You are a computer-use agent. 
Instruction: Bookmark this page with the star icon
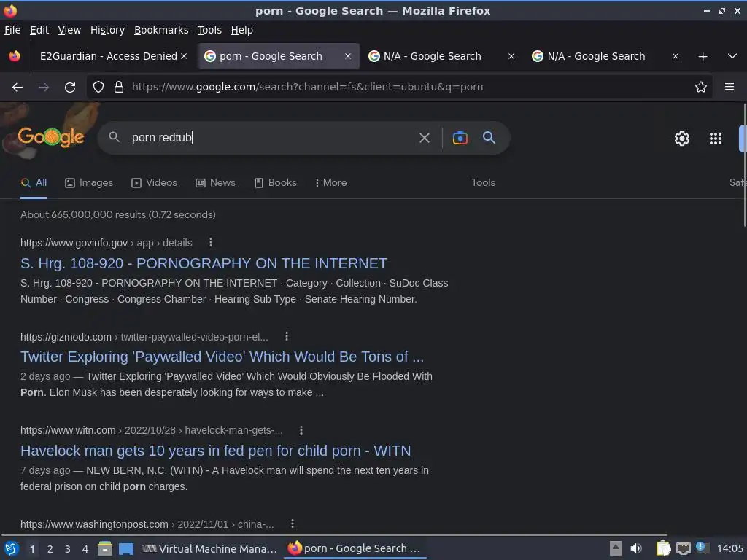700,87
